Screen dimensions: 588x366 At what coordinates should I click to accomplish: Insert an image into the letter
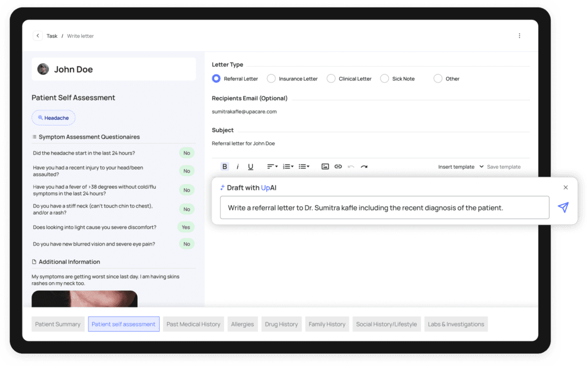325,167
